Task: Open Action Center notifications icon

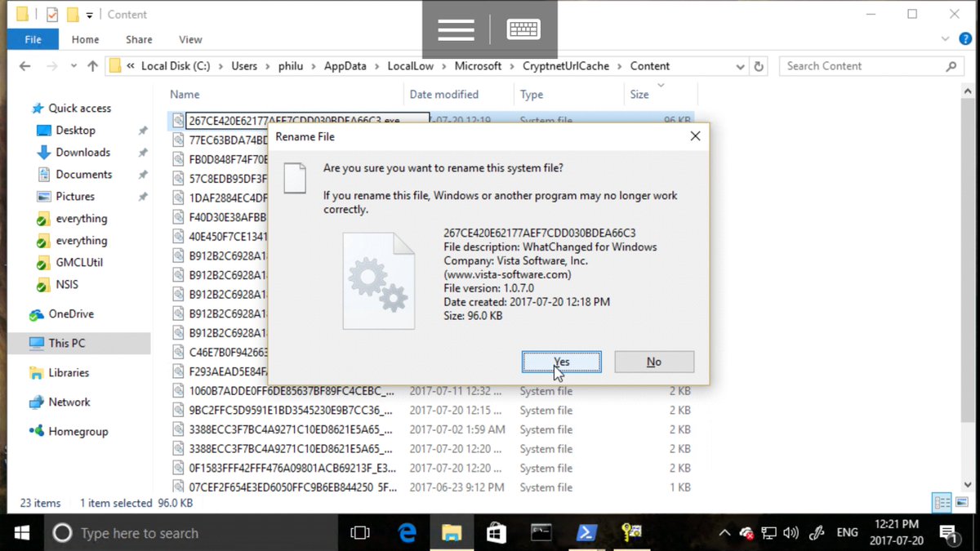Action: click(949, 534)
